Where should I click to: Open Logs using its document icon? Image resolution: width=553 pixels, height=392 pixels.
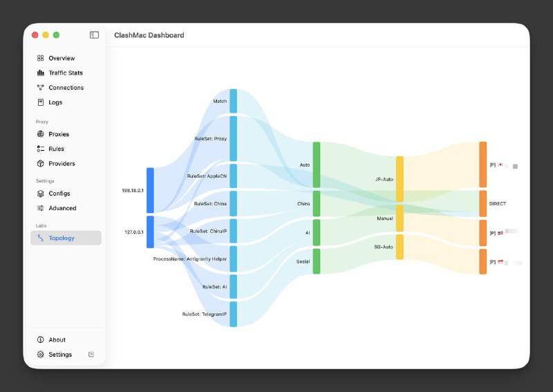41,102
